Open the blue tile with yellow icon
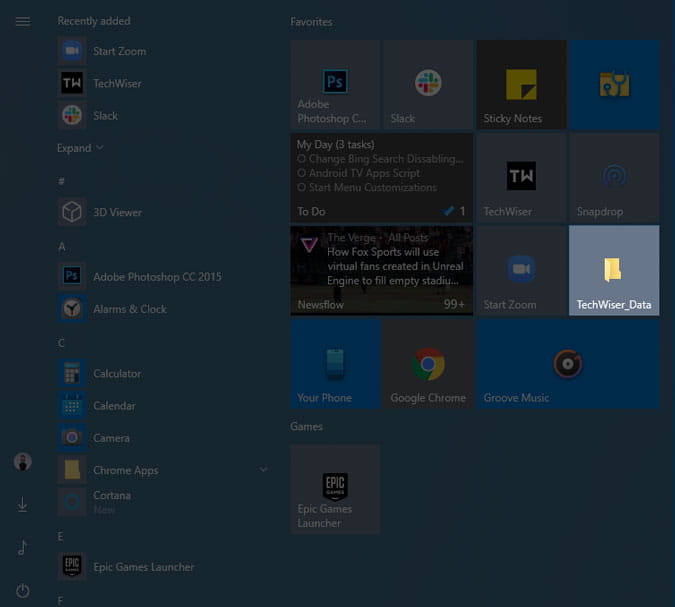This screenshot has height=607, width=675. (614, 85)
